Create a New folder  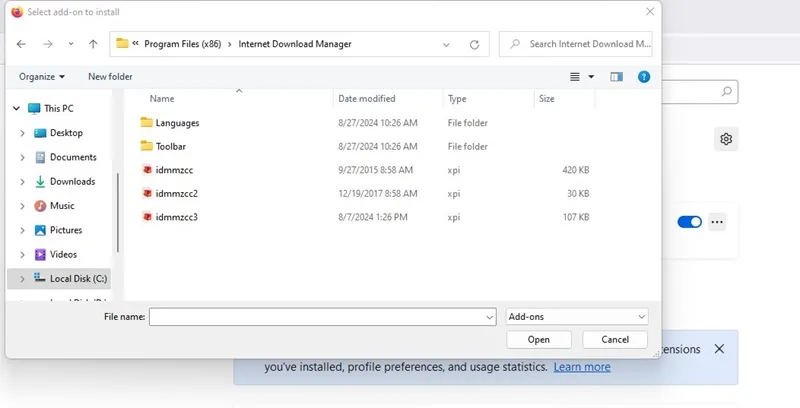pos(110,76)
